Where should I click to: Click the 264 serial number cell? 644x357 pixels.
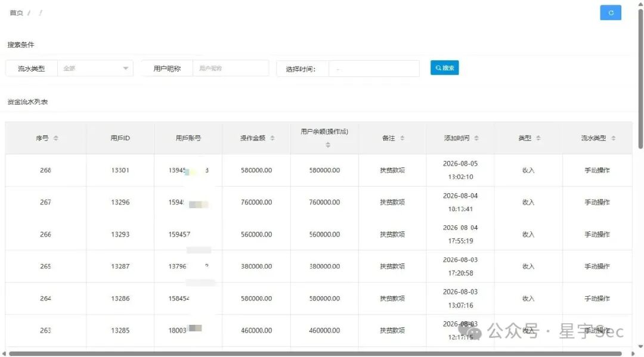click(45, 299)
